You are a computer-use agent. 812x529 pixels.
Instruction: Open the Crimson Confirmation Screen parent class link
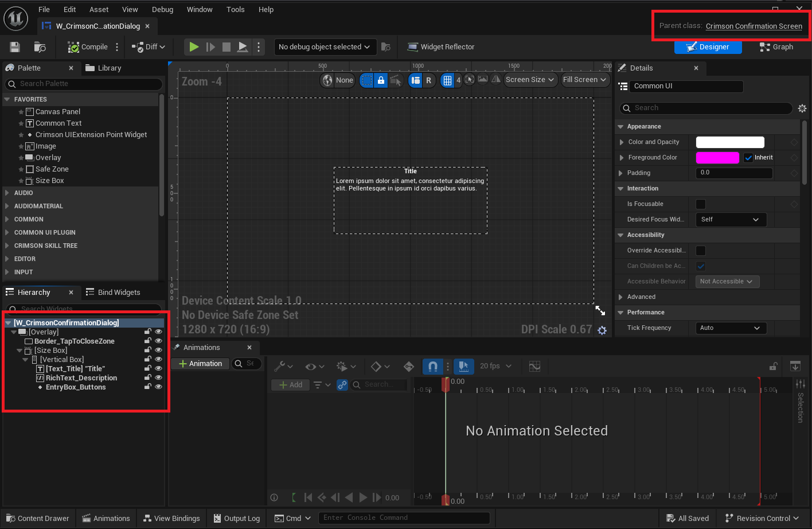pos(754,26)
